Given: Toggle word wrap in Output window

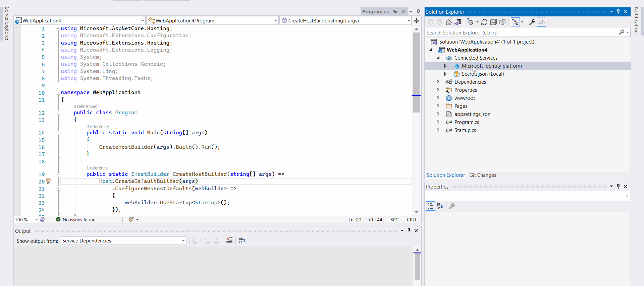Looking at the screenshot, I should click(x=242, y=240).
